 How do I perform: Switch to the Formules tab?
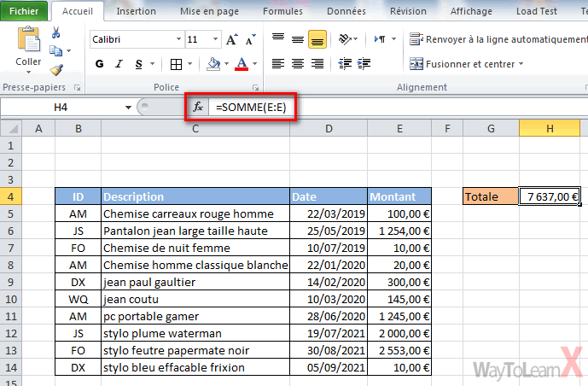[282, 11]
